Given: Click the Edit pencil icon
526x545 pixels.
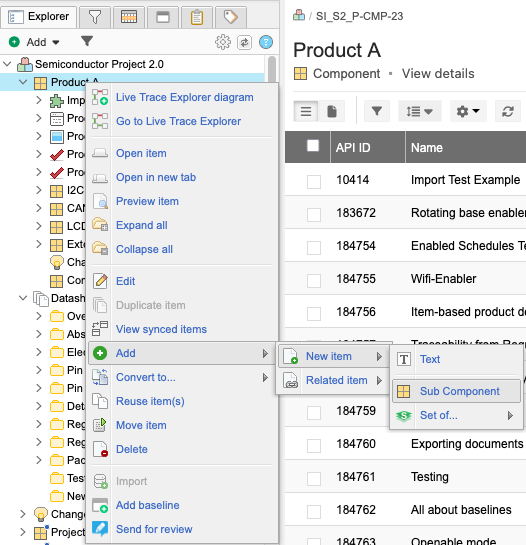Looking at the screenshot, I should [x=100, y=281].
